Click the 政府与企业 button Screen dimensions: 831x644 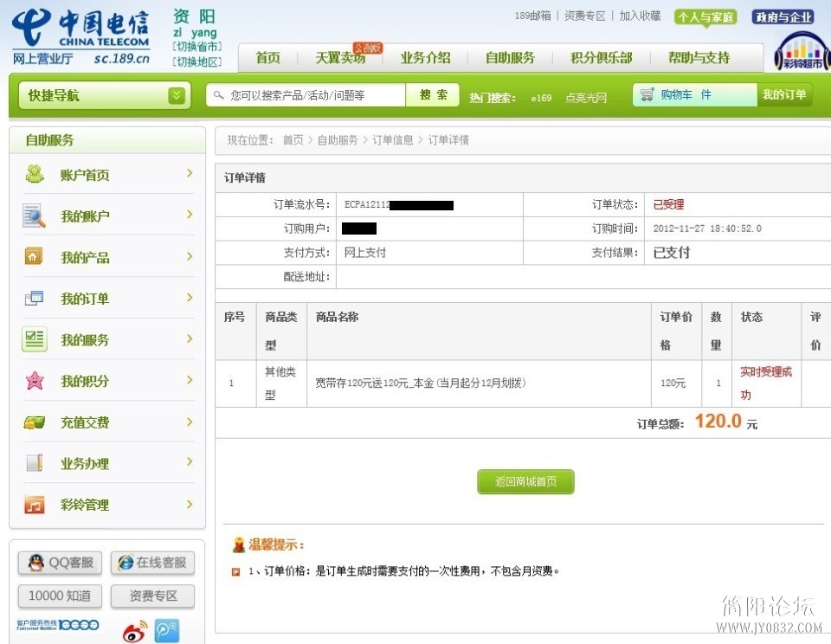(x=783, y=17)
